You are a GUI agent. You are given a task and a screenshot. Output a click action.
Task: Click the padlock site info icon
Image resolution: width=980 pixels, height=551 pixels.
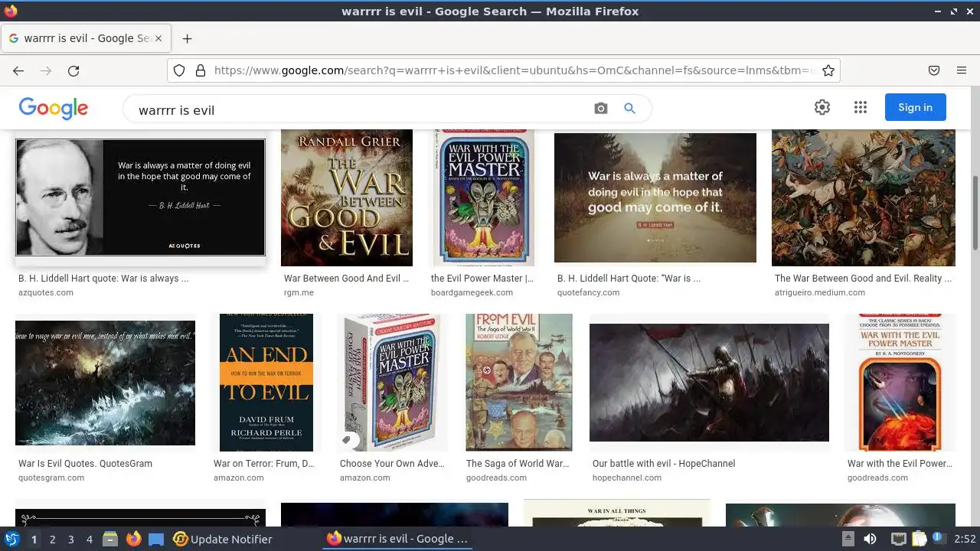(x=201, y=70)
